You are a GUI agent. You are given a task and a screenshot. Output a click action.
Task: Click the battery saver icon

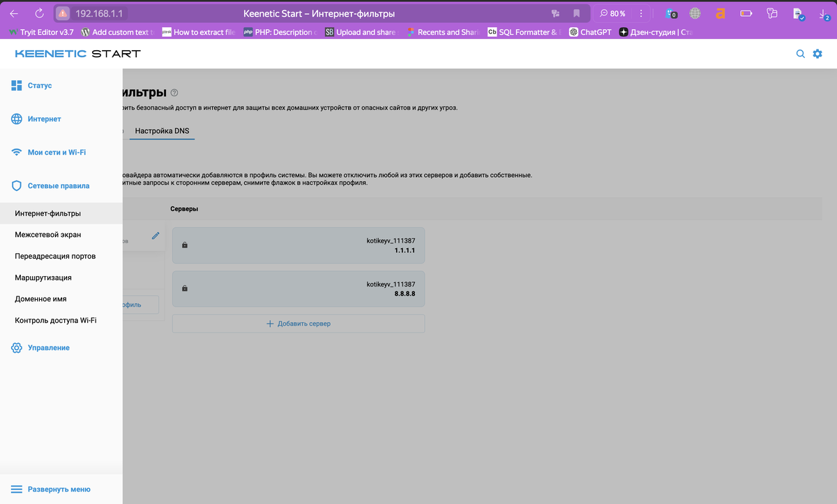coord(746,13)
